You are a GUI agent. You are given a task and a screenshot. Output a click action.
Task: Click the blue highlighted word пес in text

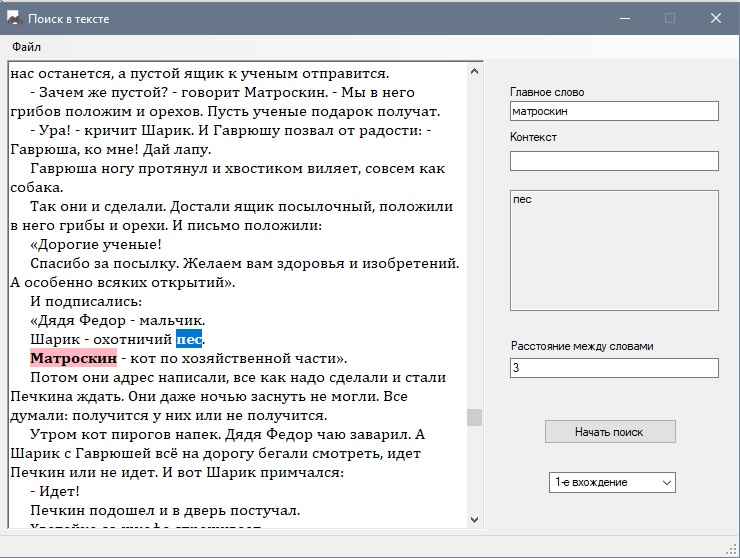click(x=188, y=339)
